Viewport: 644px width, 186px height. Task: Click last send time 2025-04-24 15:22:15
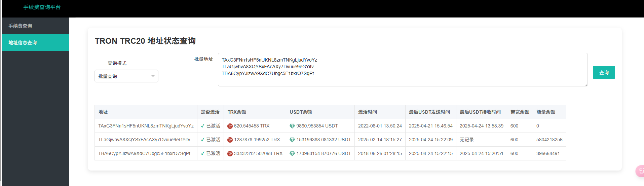[x=431, y=153]
